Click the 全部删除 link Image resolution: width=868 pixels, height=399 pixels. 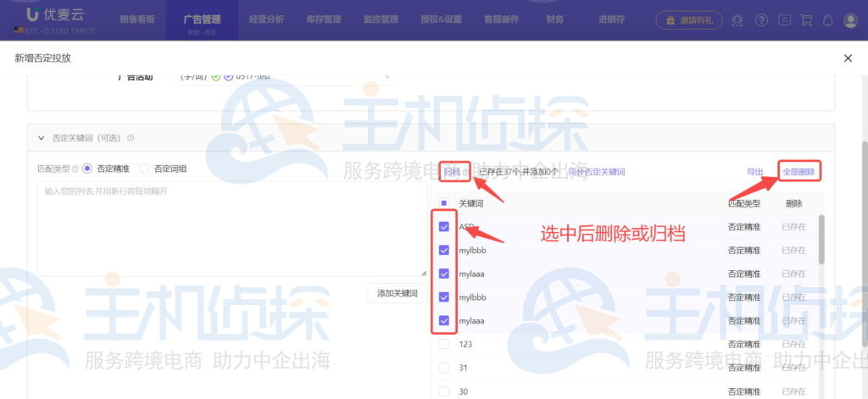[798, 172]
